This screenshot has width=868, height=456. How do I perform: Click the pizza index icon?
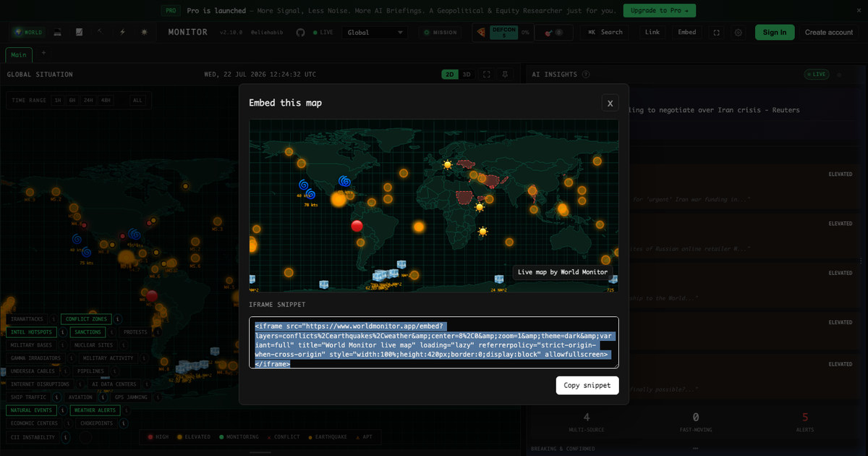click(480, 32)
